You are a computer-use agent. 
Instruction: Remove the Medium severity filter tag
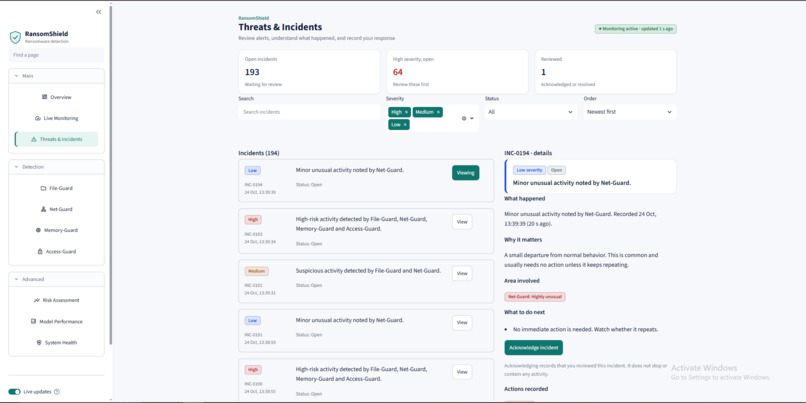pos(438,112)
